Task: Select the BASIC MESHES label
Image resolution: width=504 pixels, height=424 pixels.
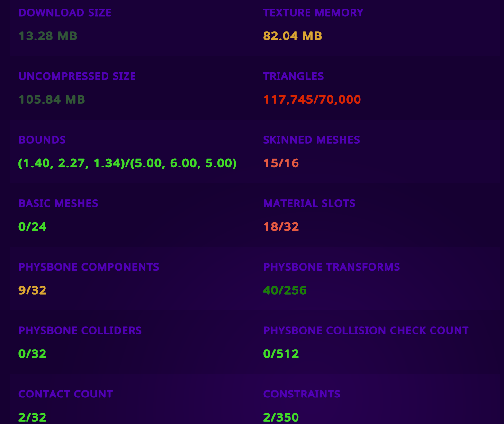Action: pos(58,204)
